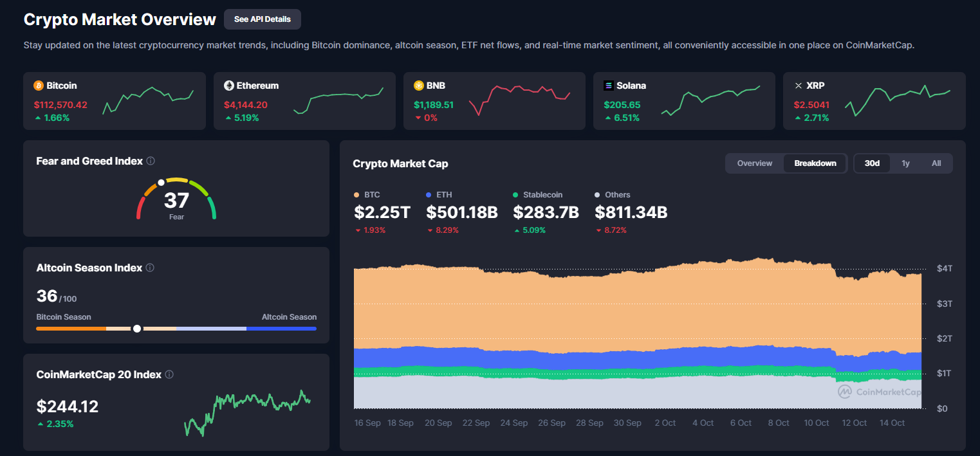Show All time chart range
This screenshot has height=456, width=980.
pos(936,163)
